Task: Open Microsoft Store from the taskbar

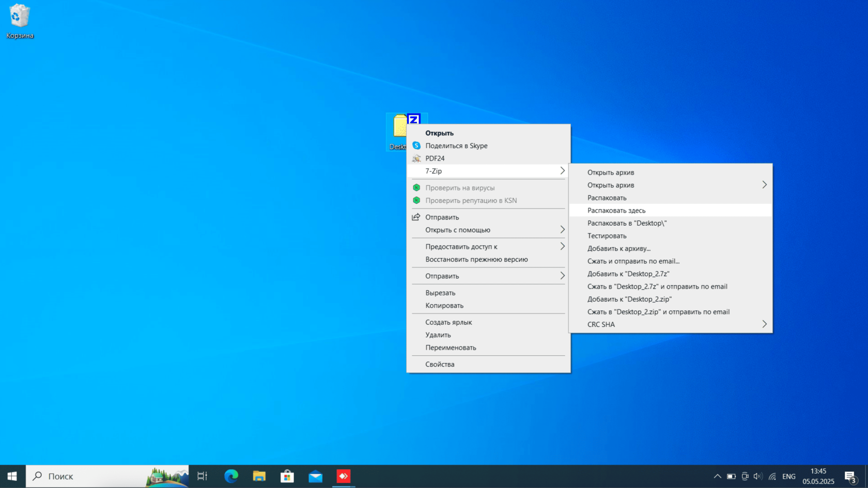Action: pyautogui.click(x=287, y=476)
